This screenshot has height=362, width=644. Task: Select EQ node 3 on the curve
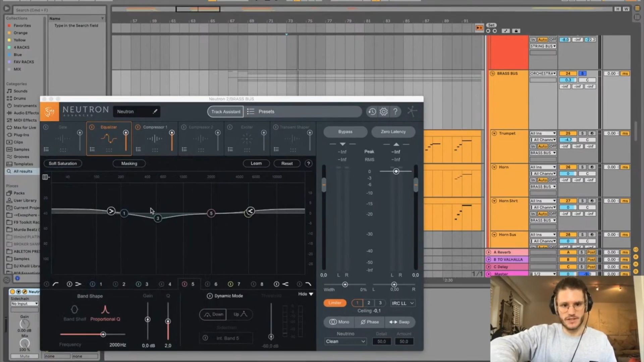tap(158, 218)
